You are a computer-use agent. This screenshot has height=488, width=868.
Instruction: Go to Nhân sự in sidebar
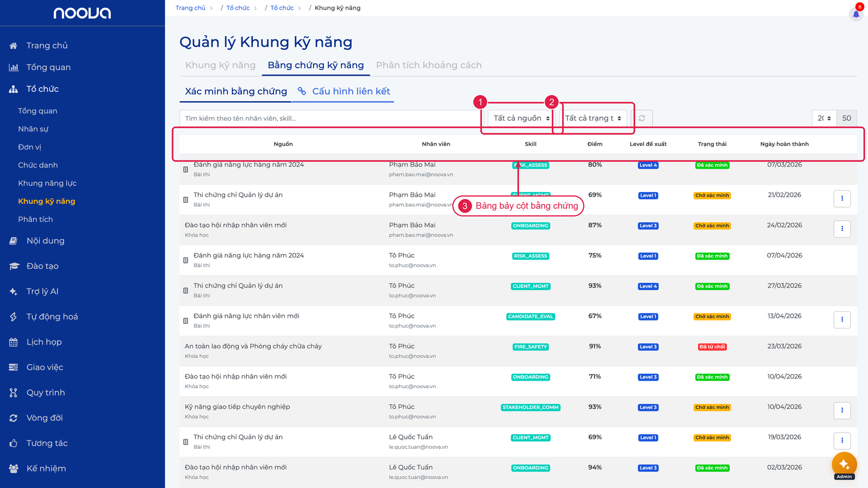(33, 129)
